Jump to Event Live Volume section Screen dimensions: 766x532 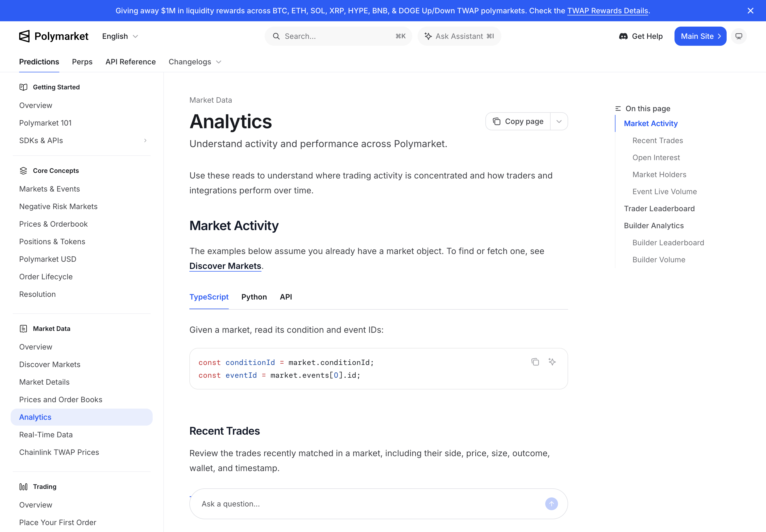665,192
